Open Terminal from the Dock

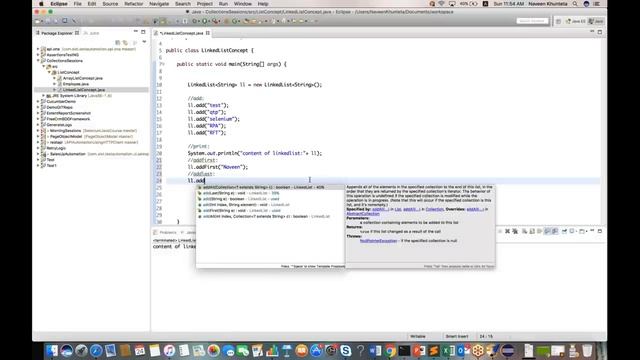(404, 351)
